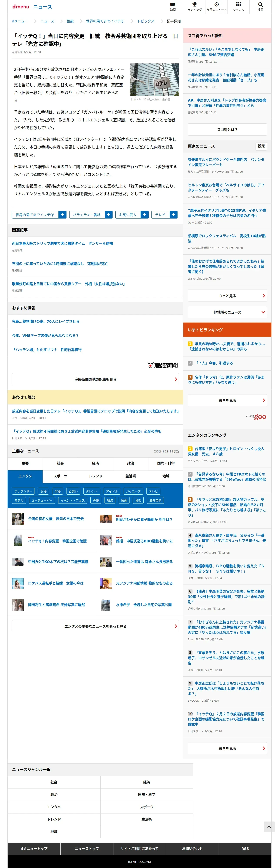Open エンタメの主要なニュースをもっと見る
Viewport: 279px width, 868px height.
tap(95, 626)
